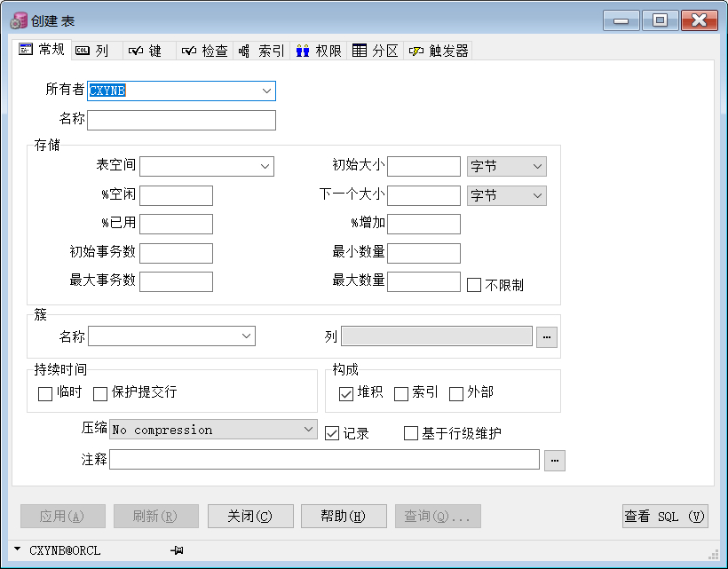Enable the 临时 checkbox
The height and width of the screenshot is (569, 728).
(45, 393)
